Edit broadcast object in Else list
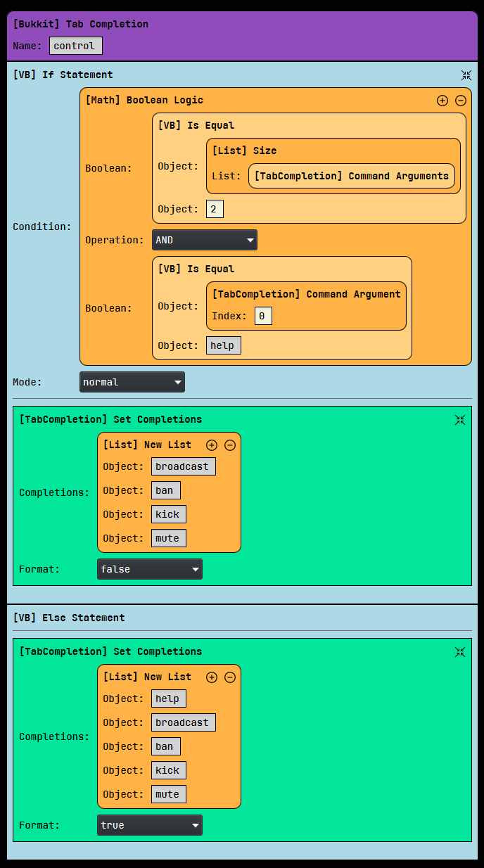Viewport: 484px width, 868px height. pos(184,722)
